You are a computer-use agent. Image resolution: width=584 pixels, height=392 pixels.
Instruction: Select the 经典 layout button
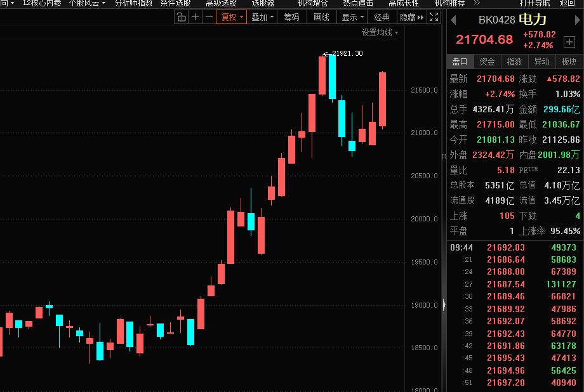382,17
